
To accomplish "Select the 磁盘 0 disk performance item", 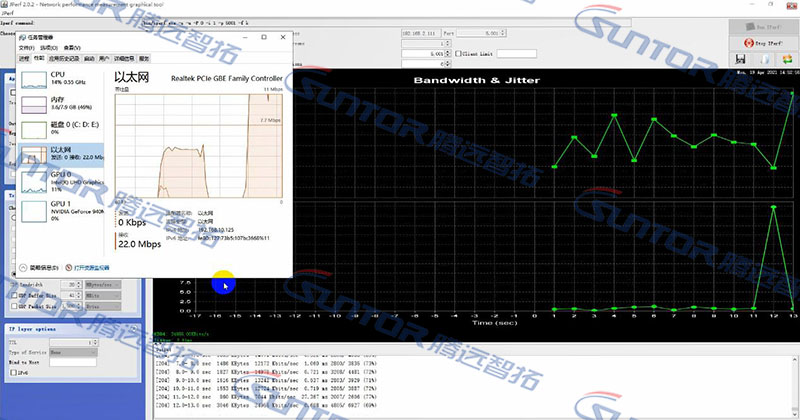I will pos(34,129).
